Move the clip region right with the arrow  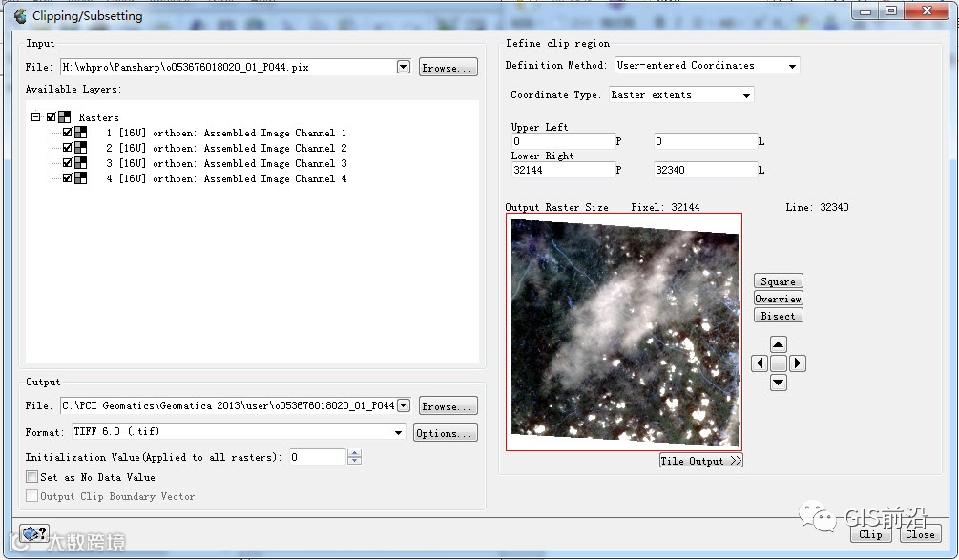point(797,363)
